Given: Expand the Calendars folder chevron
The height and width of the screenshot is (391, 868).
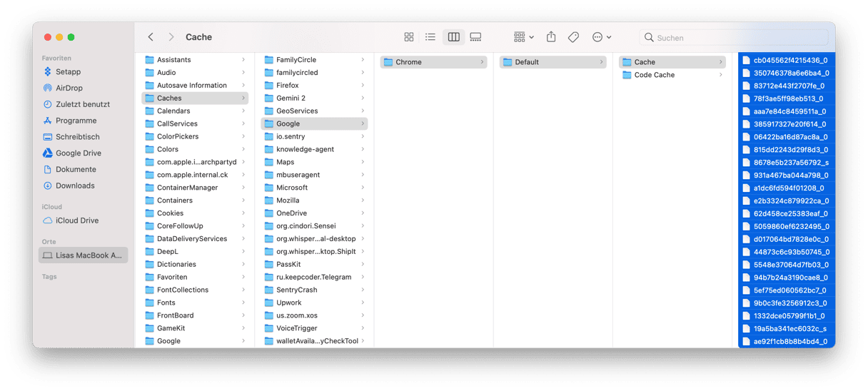Looking at the screenshot, I should click(243, 111).
